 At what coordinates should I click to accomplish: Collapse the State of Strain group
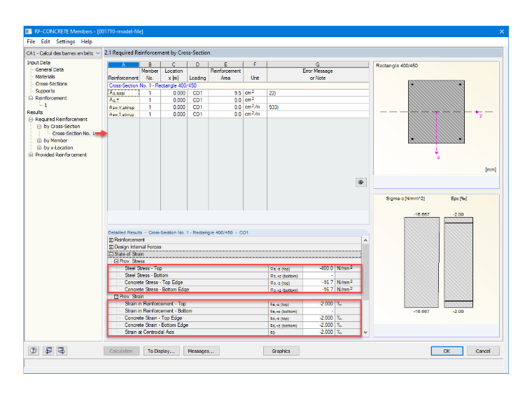tap(111, 254)
